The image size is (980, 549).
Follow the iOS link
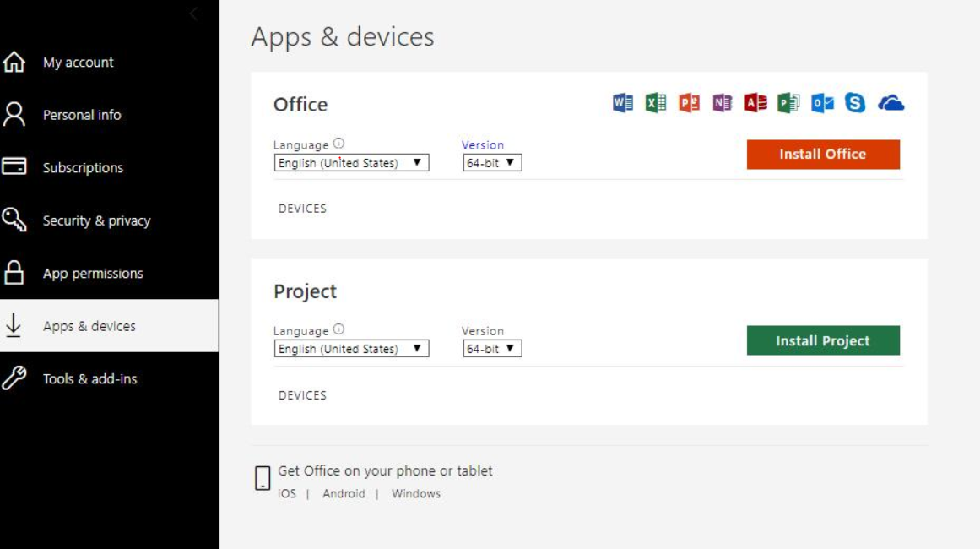[287, 493]
